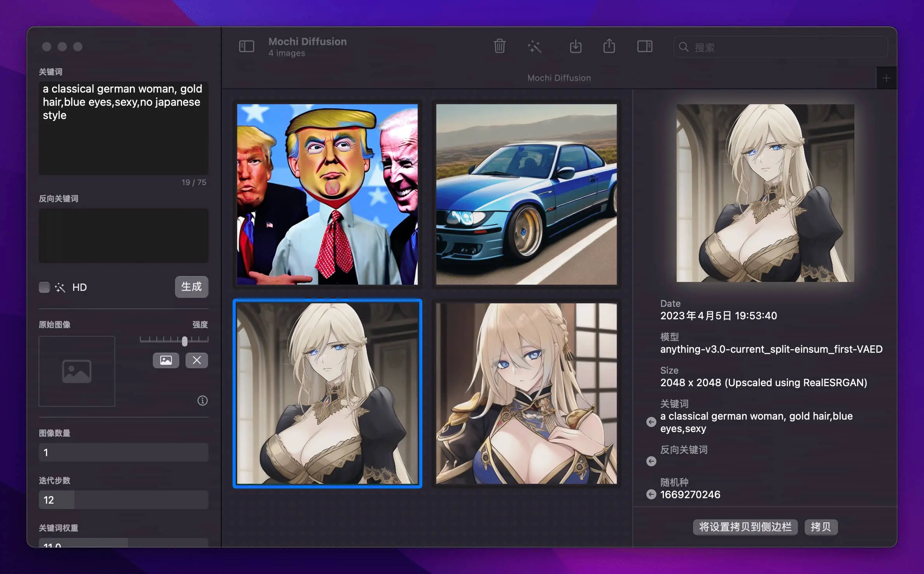Enable the HD checkbox
The height and width of the screenshot is (574, 924).
[44, 287]
